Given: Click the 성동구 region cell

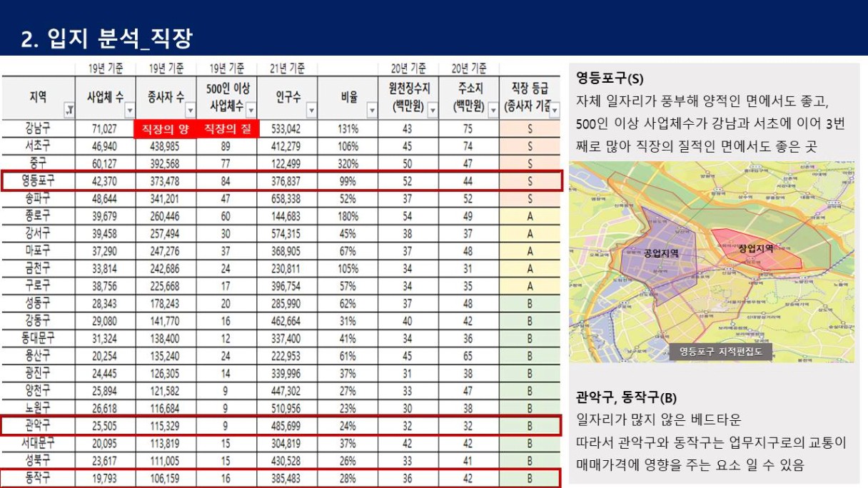Looking at the screenshot, I should 37,303.
